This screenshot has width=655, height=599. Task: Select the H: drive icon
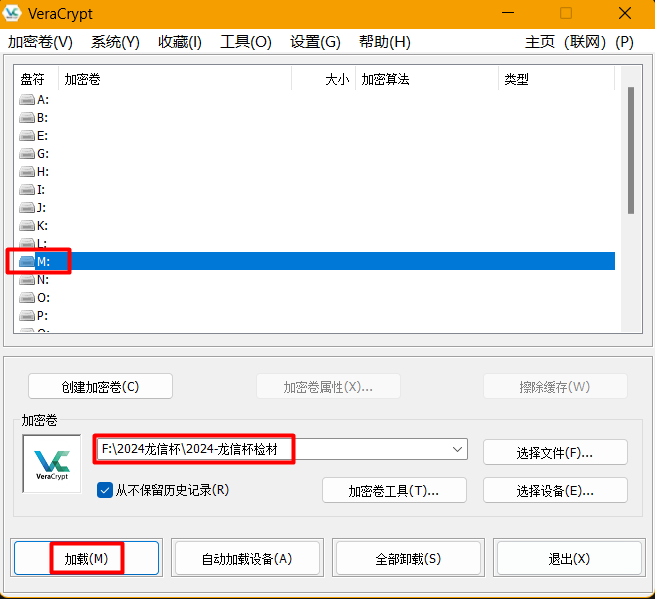pyautogui.click(x=27, y=172)
